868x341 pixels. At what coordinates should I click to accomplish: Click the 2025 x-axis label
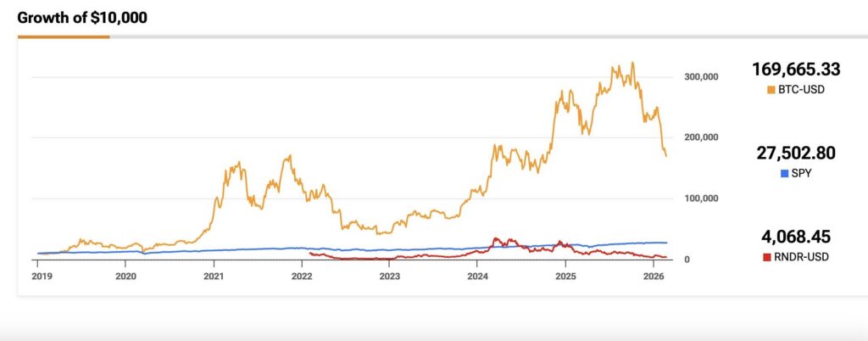pos(565,277)
